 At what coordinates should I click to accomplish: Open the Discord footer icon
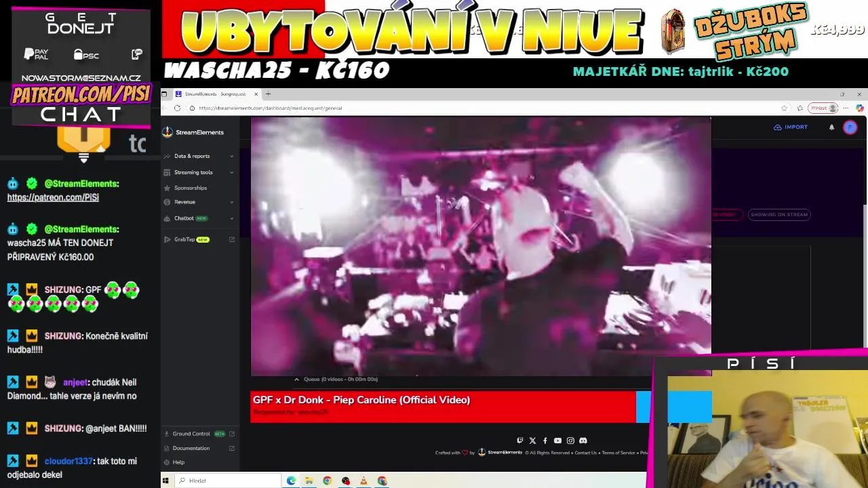pos(583,441)
